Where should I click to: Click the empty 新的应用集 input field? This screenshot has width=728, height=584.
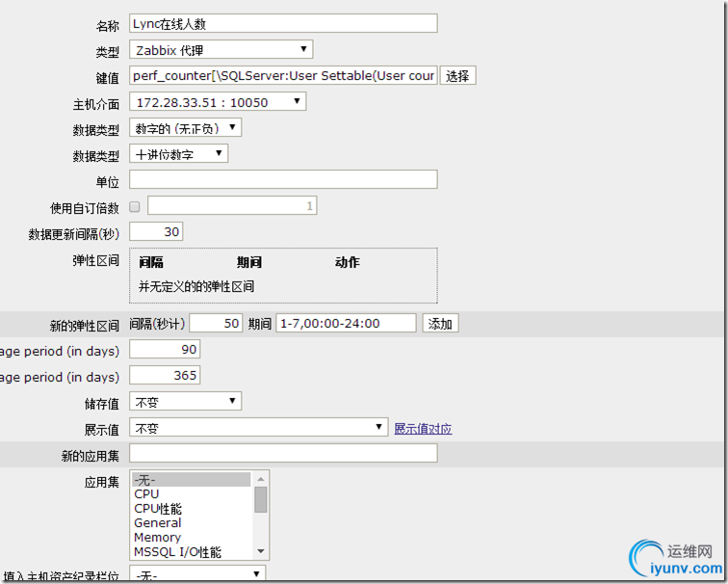(283, 454)
